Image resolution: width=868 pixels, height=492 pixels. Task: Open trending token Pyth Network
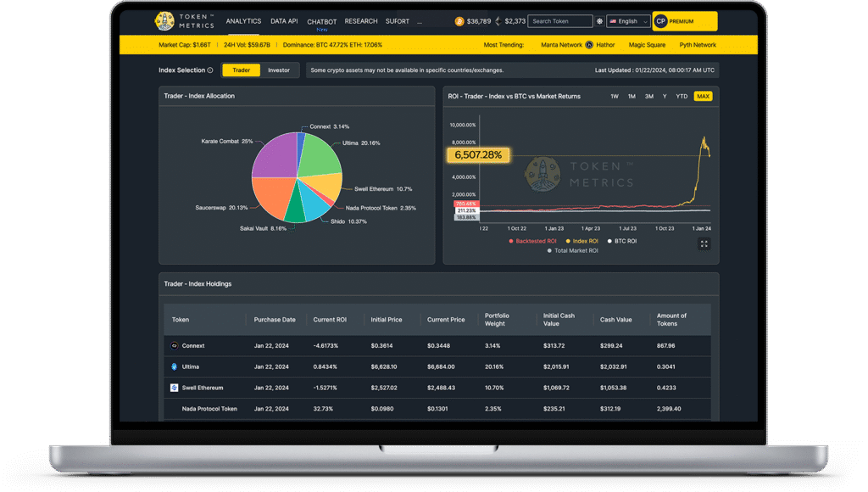[698, 45]
